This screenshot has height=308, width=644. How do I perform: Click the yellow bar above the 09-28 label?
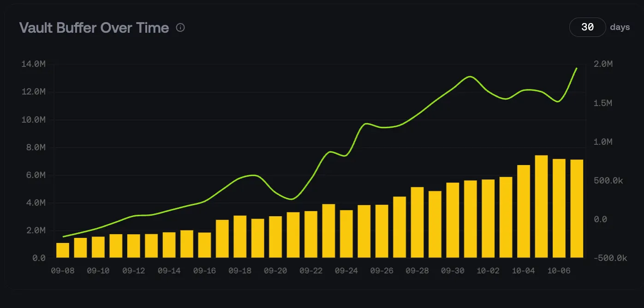click(x=417, y=222)
